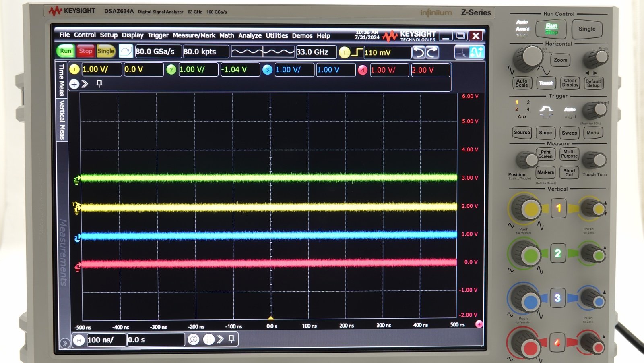Click channel 3 scale field 1.00 V/

point(294,70)
